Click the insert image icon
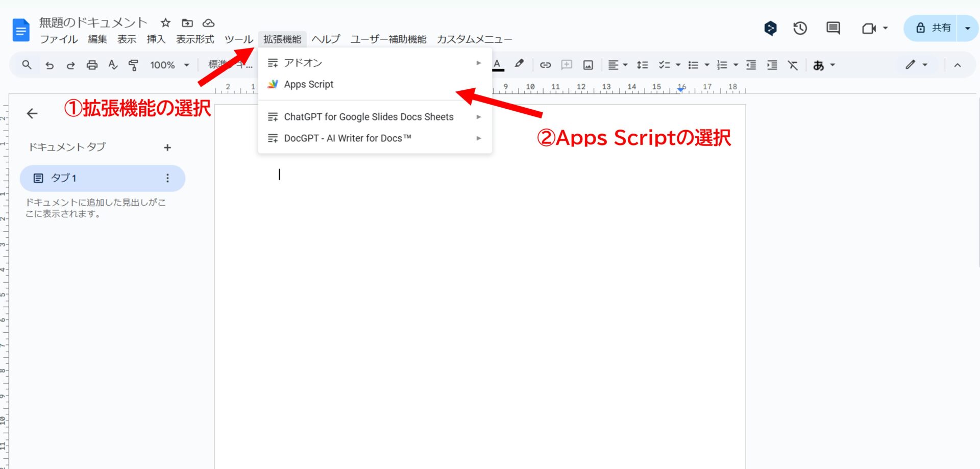This screenshot has height=469, width=980. [588, 65]
